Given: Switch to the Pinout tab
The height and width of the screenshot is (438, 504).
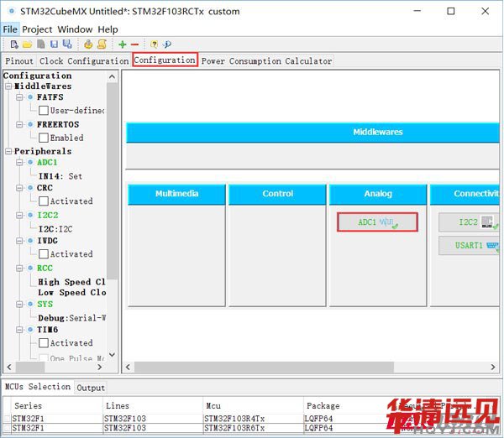Looking at the screenshot, I should pyautogui.click(x=19, y=60).
